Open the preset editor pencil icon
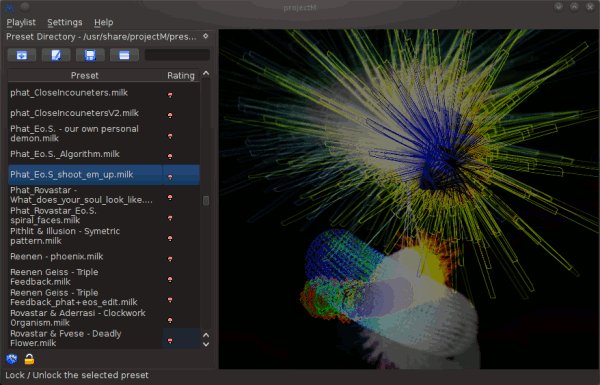The width and height of the screenshot is (600, 385). coord(56,55)
